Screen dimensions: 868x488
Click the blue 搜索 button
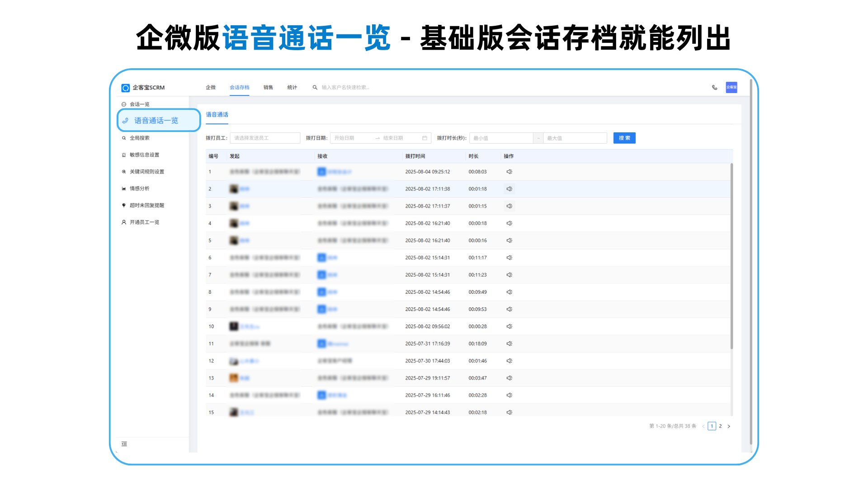click(x=624, y=138)
